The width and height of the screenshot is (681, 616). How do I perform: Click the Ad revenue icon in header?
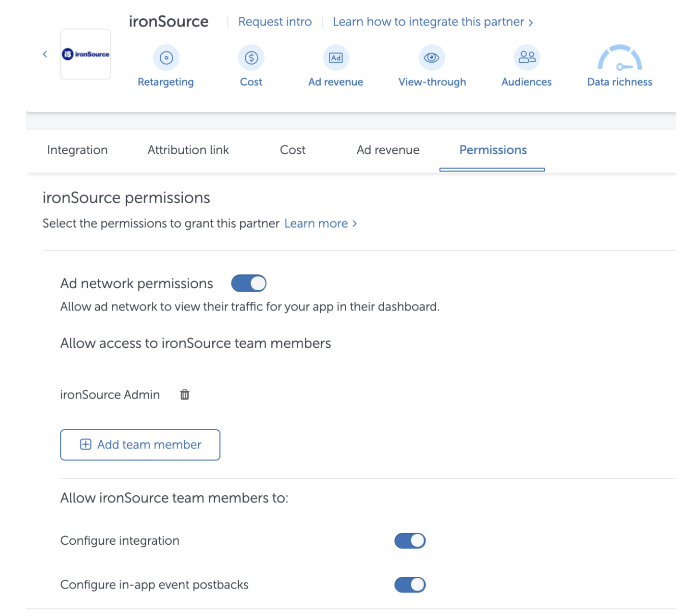[335, 58]
